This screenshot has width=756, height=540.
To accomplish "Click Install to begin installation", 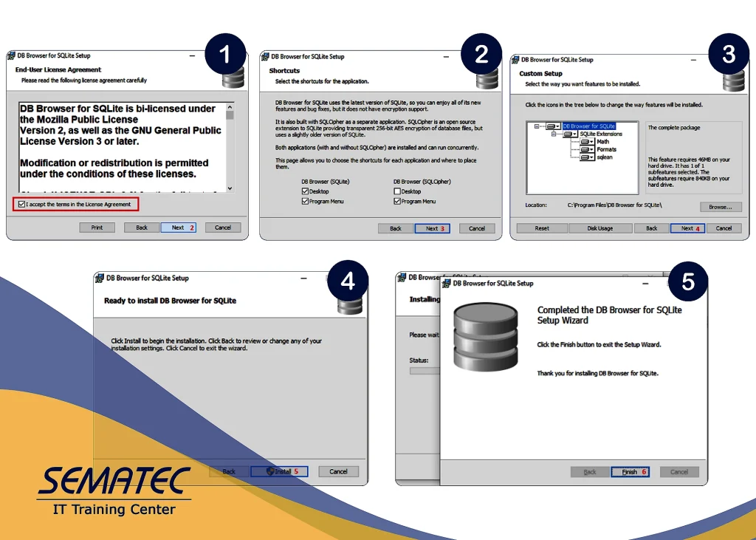I will click(x=279, y=471).
